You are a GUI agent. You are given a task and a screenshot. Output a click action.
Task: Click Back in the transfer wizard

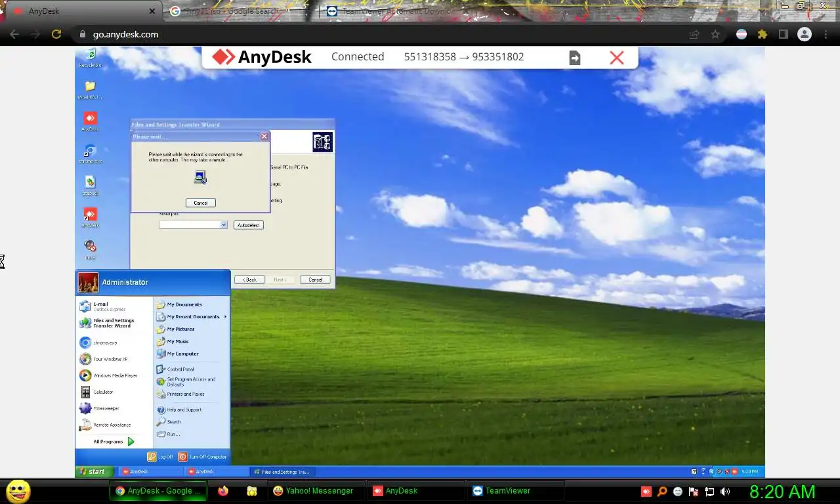(249, 280)
